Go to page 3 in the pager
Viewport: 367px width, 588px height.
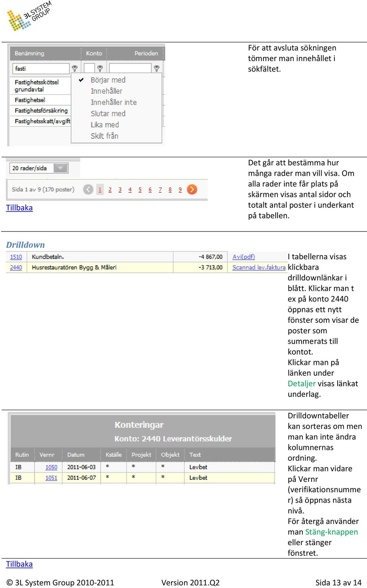click(120, 189)
